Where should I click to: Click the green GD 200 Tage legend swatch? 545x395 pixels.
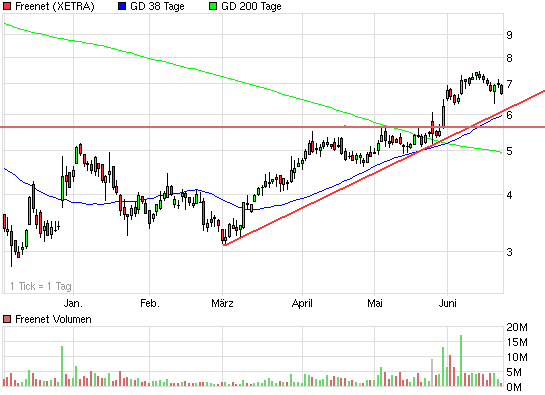pos(213,6)
